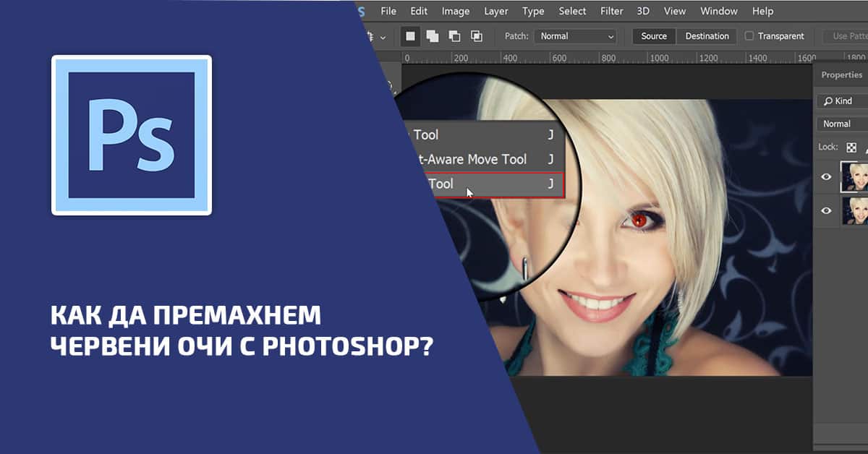
Task: Open the View menu
Action: pos(674,11)
